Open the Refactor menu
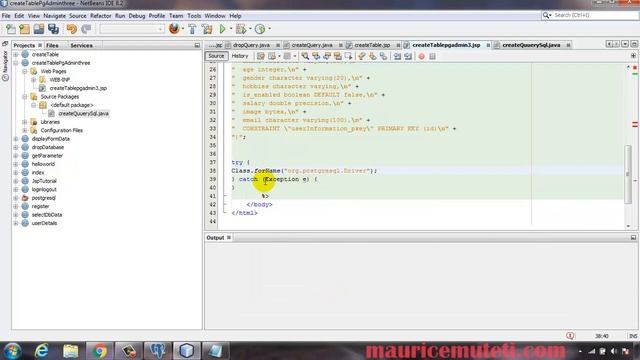The image size is (640, 360). coord(100,16)
